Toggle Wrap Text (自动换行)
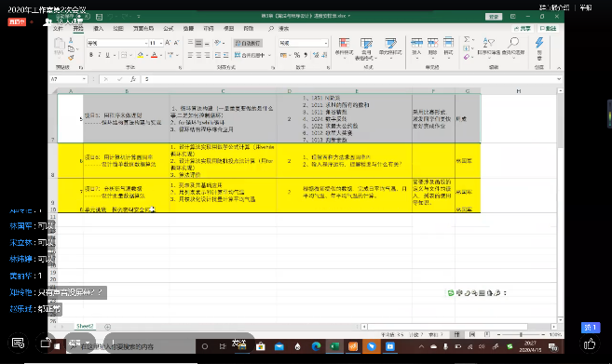Image resolution: width=612 pixels, height=364 pixels. click(248, 43)
